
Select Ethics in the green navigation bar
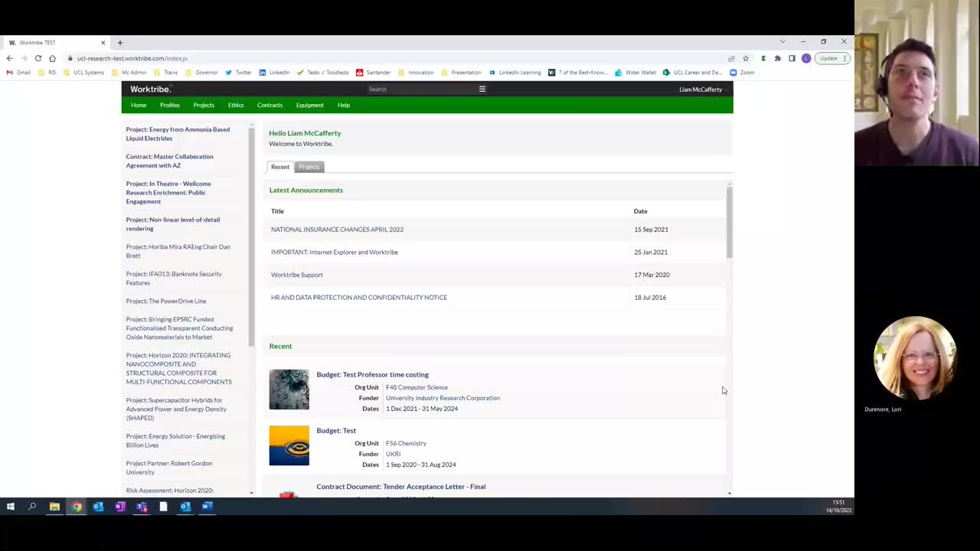click(235, 105)
